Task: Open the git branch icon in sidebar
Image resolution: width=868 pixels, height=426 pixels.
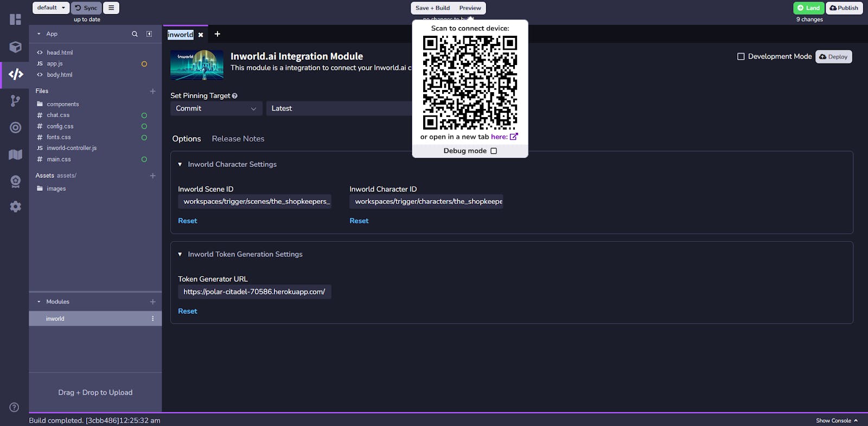Action: [x=15, y=101]
